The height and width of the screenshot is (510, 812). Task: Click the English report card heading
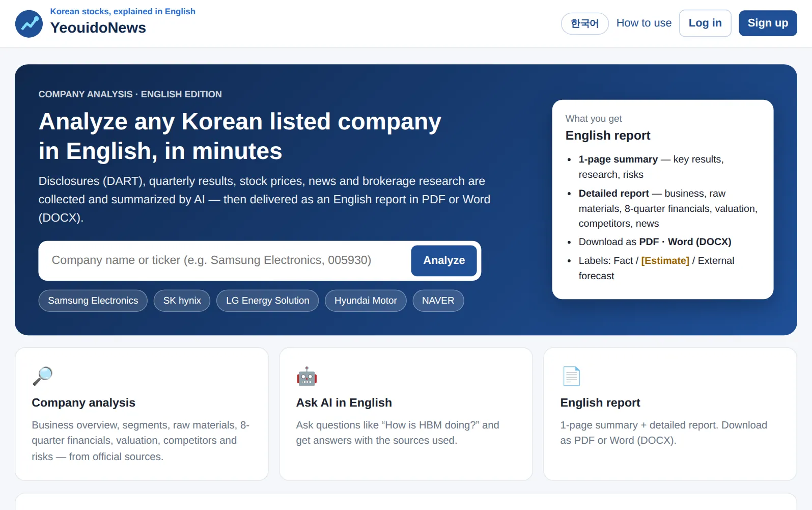[x=600, y=403]
